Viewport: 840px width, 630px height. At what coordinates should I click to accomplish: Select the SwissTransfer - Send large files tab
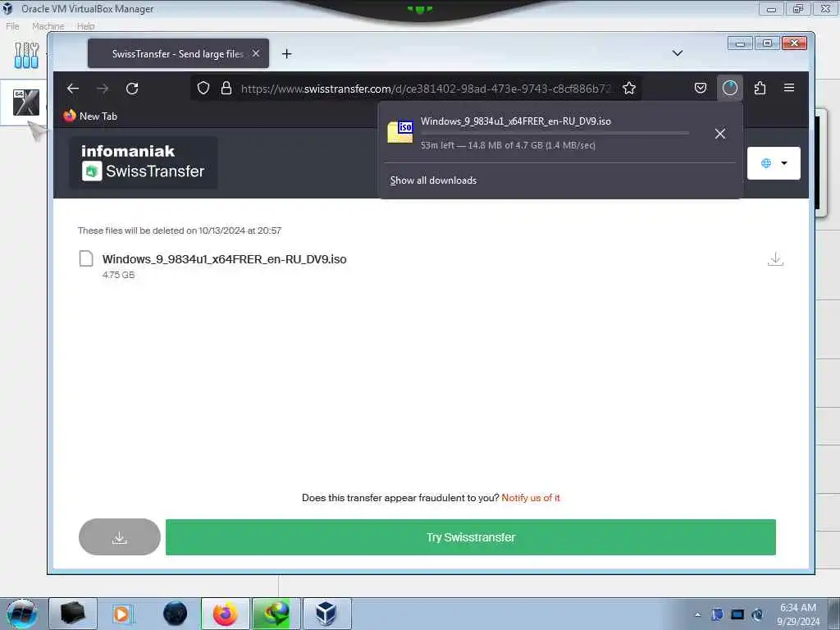[x=178, y=53]
